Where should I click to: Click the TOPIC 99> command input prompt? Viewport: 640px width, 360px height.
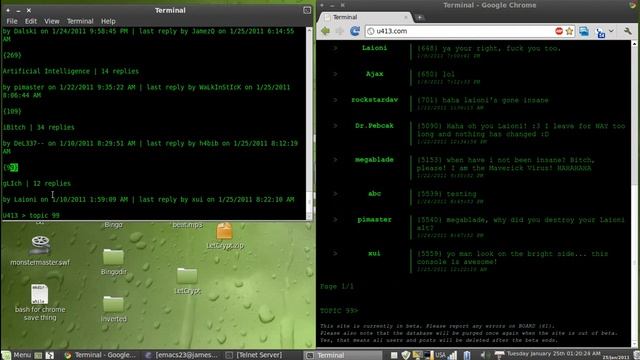tap(339, 311)
